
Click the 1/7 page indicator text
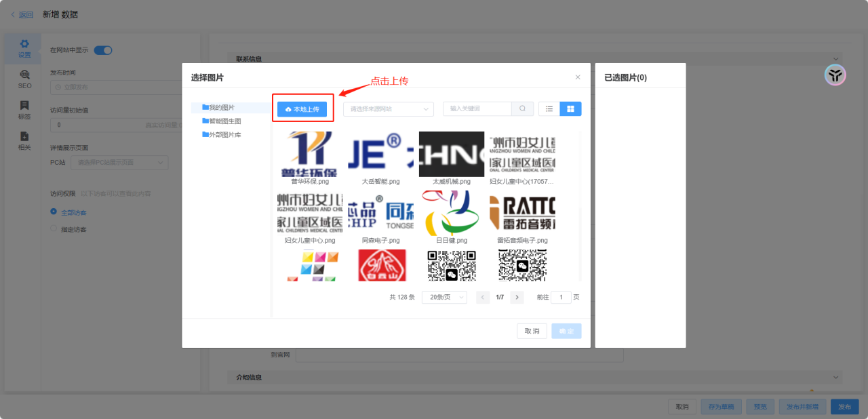pos(500,297)
